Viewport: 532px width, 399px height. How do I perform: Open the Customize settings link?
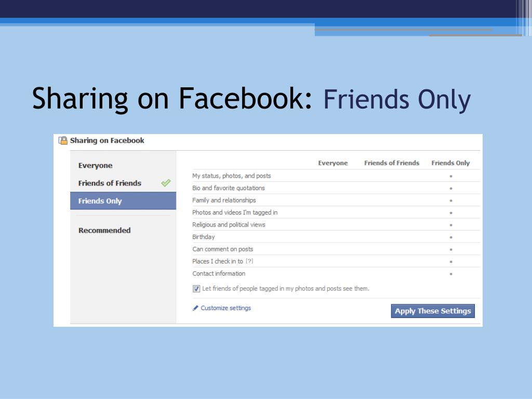225,308
